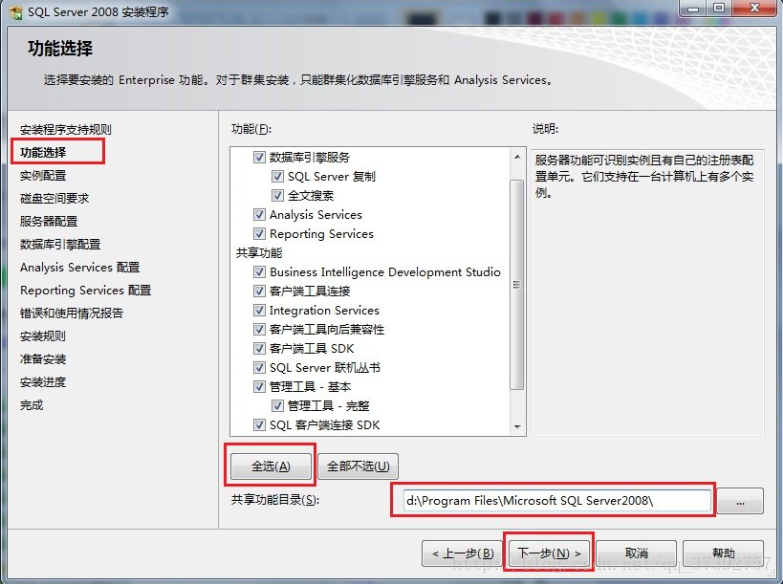
Task: Click the feature list vertical scrollbar thumb
Action: [517, 284]
